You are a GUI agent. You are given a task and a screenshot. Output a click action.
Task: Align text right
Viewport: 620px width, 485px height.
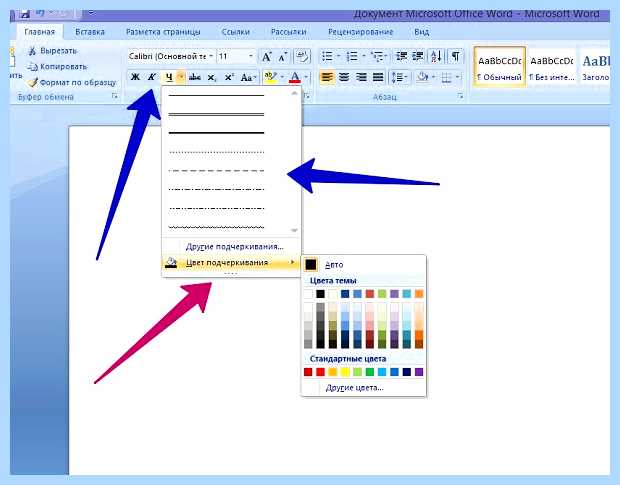(361, 77)
